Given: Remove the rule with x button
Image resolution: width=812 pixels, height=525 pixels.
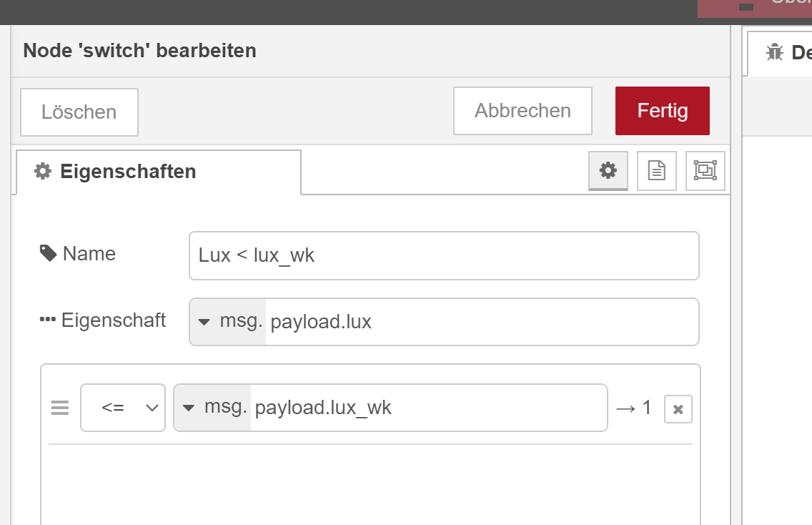Looking at the screenshot, I should 678,409.
